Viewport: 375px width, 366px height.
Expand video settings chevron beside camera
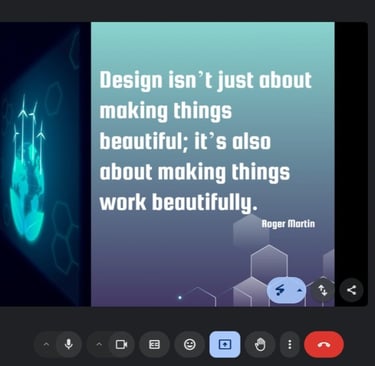[x=99, y=345]
